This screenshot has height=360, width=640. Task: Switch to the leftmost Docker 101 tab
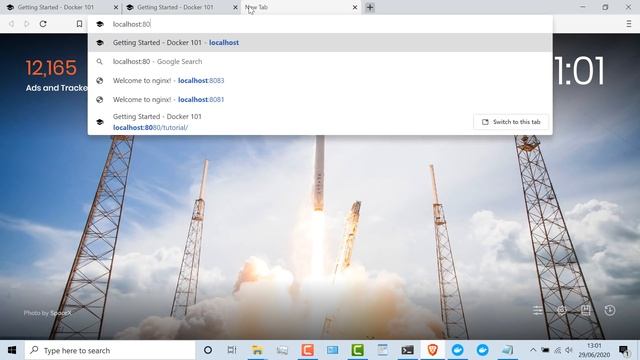(60, 7)
